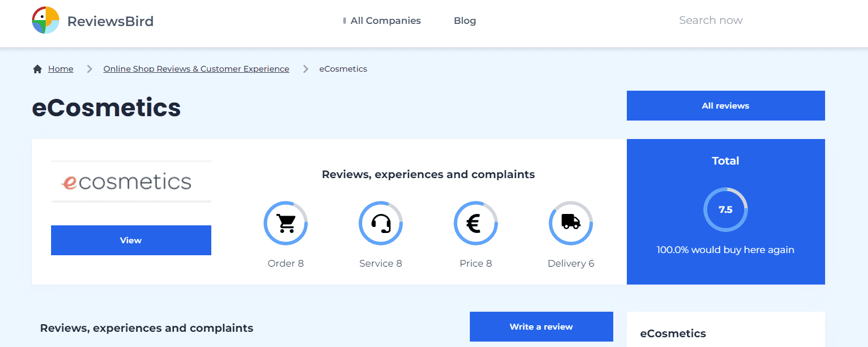Click the Price euro sign icon

475,223
